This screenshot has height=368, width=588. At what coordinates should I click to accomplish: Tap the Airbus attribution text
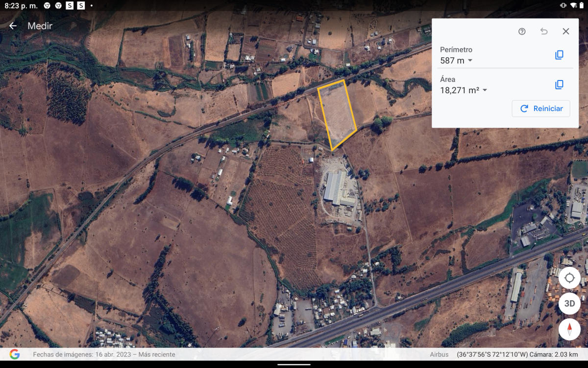tap(439, 354)
